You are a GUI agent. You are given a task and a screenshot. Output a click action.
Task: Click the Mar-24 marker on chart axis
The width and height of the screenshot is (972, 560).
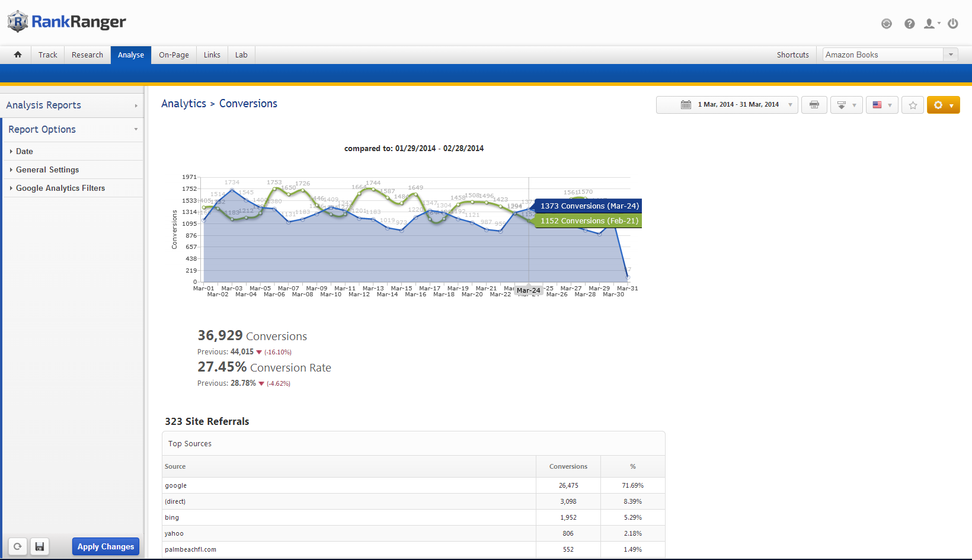point(528,290)
